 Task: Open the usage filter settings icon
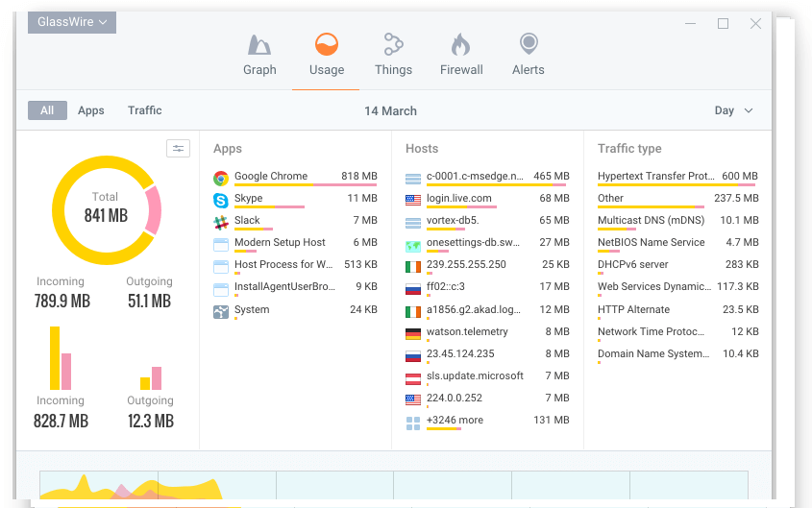(178, 149)
